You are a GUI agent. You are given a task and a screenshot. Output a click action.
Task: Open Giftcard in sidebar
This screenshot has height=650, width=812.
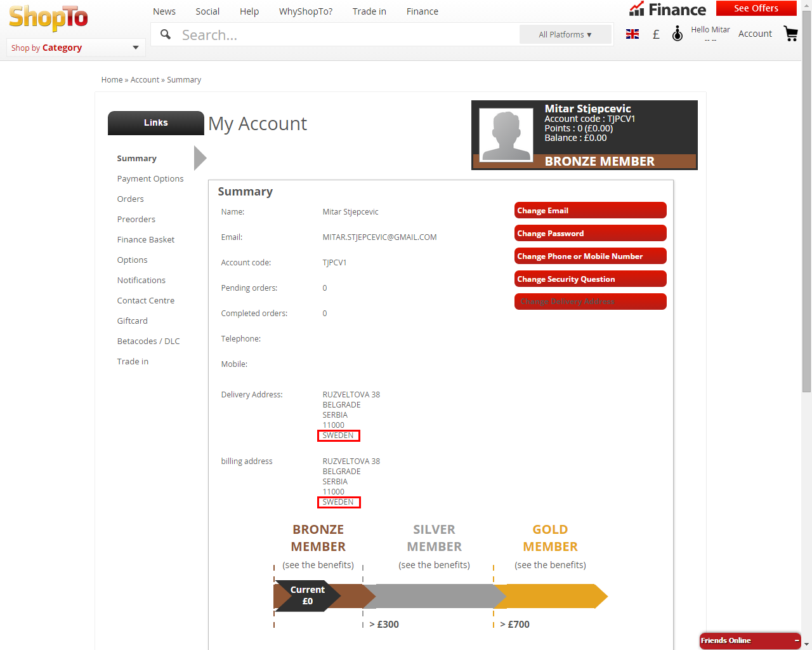pos(132,321)
